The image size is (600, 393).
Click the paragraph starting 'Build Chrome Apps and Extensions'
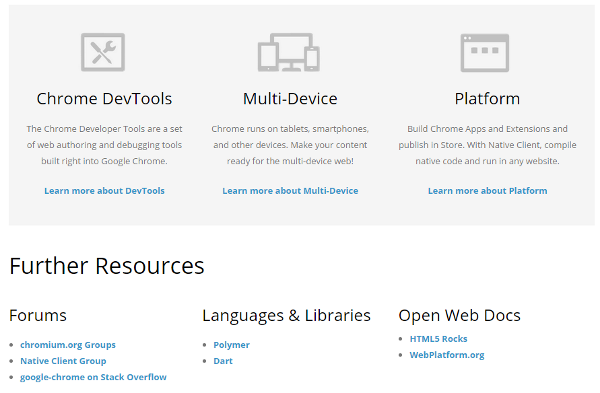click(488, 145)
